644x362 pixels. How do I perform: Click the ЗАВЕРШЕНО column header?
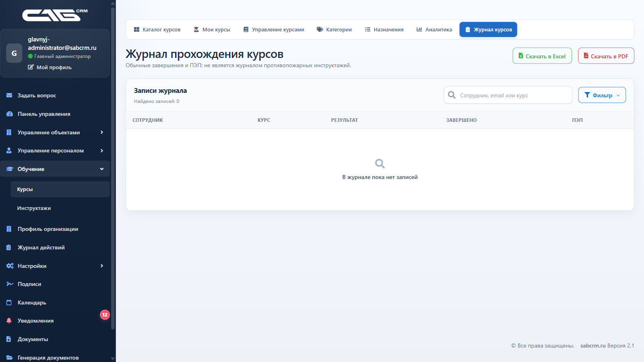click(x=461, y=120)
